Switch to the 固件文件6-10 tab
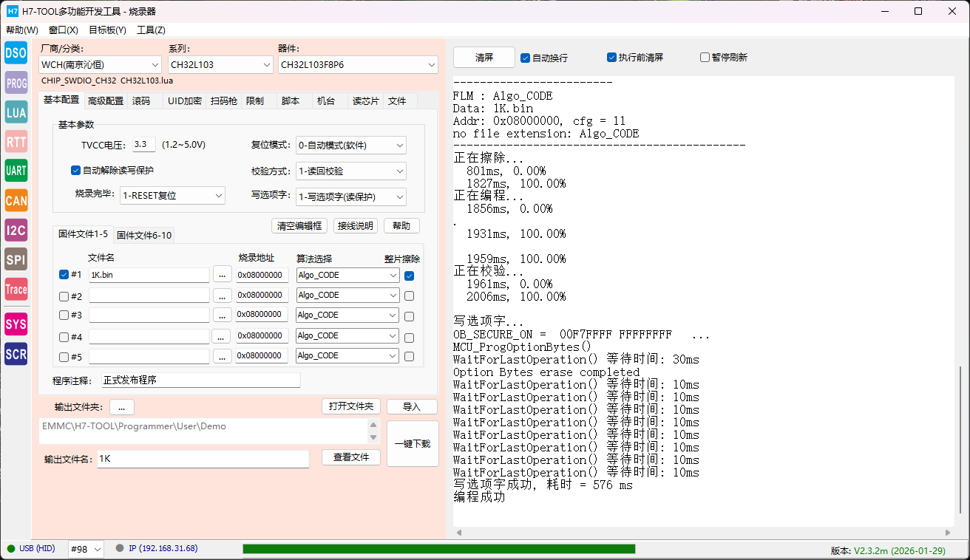 click(144, 236)
